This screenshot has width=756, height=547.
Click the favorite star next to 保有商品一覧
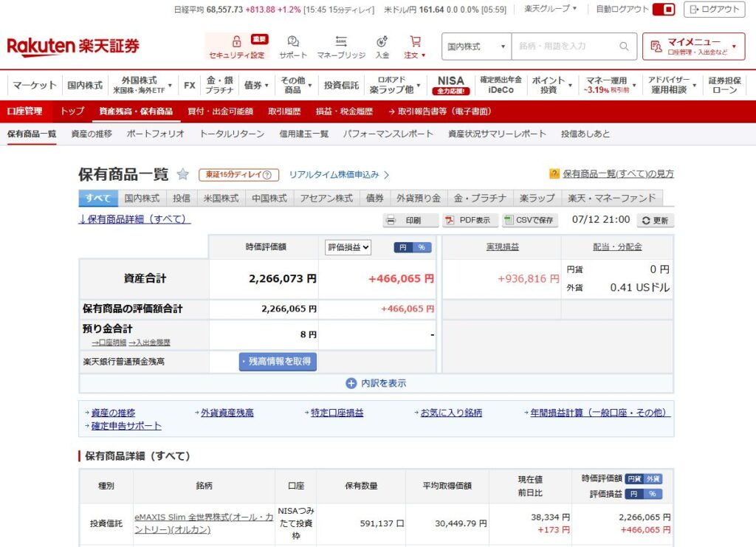click(183, 174)
